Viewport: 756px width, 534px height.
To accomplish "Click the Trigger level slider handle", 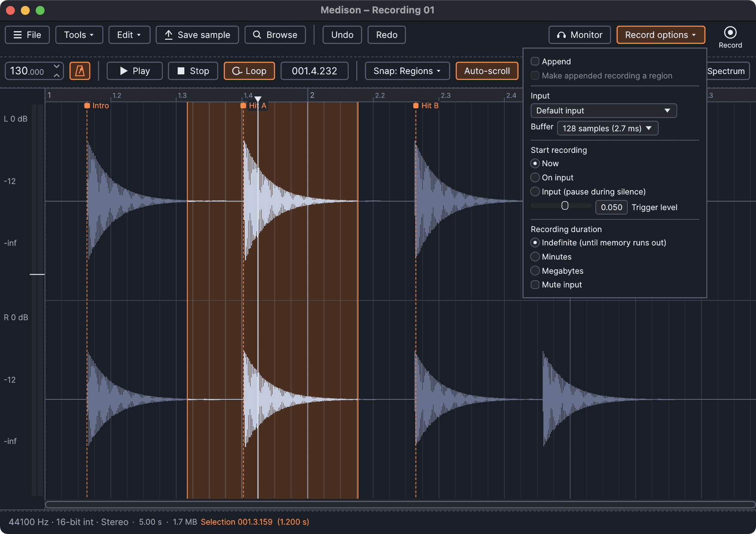I will click(565, 206).
